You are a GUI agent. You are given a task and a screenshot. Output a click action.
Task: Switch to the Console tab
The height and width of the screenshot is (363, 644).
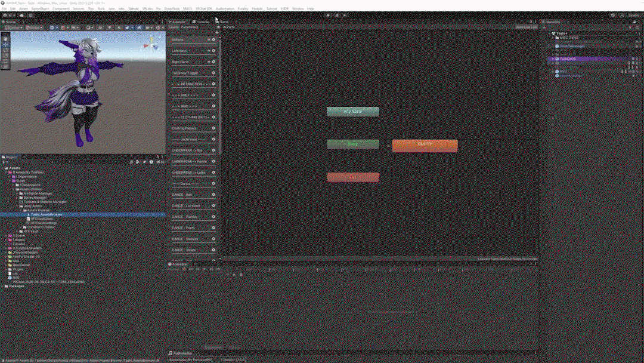click(201, 21)
